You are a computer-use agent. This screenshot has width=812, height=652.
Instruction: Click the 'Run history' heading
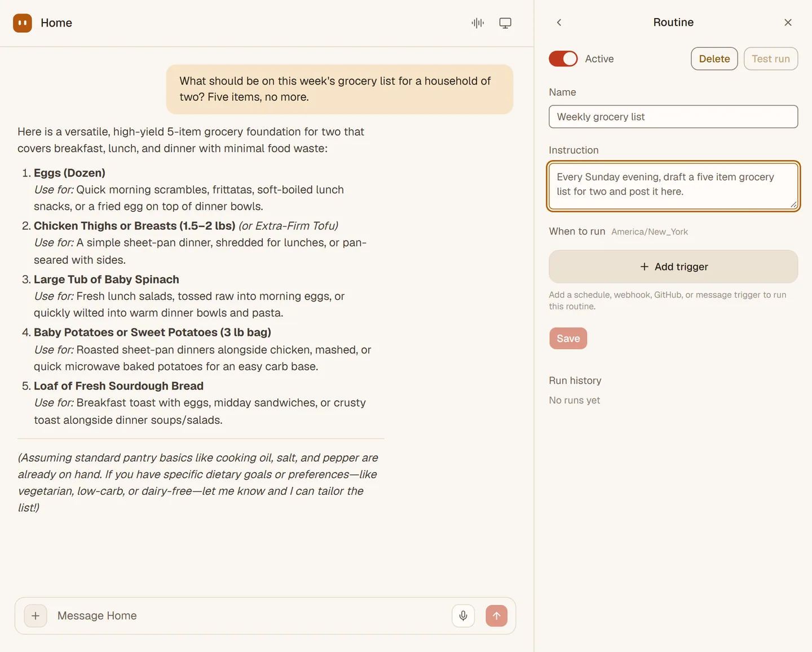click(x=575, y=380)
